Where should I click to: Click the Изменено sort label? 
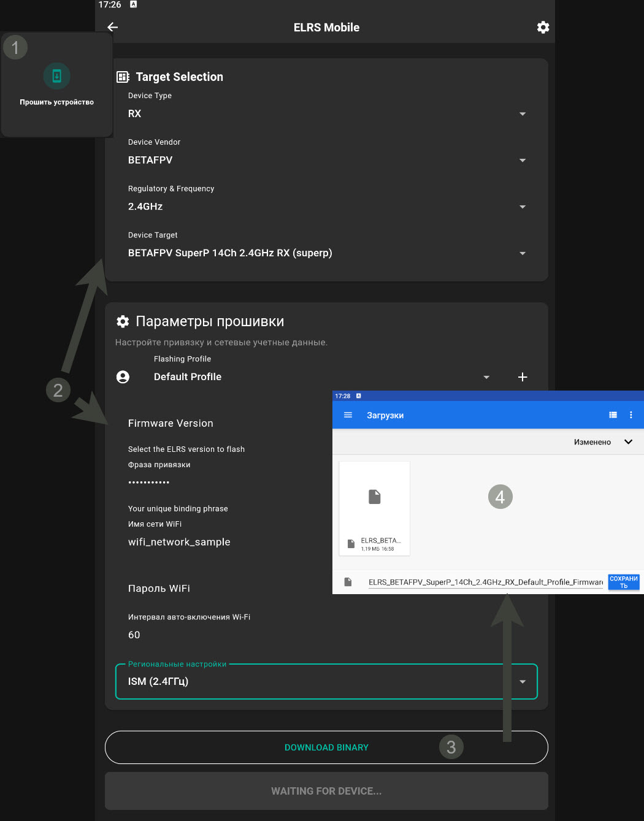tap(592, 442)
